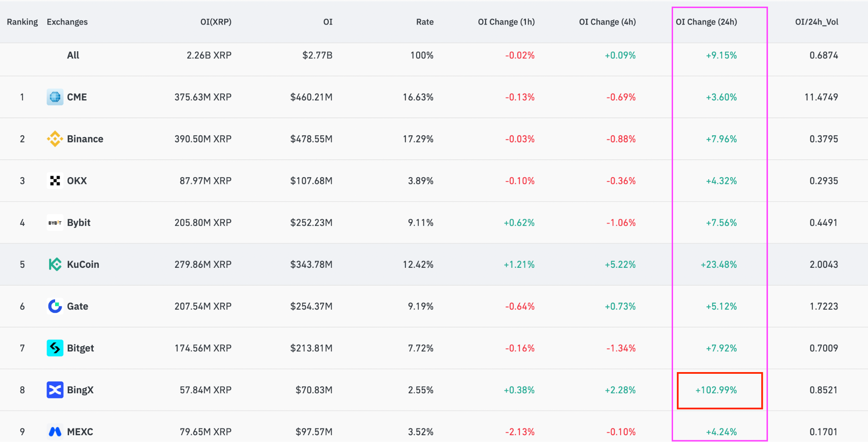Click Bybit's '-1.06%' 4h change
868x442 pixels.
621,222
